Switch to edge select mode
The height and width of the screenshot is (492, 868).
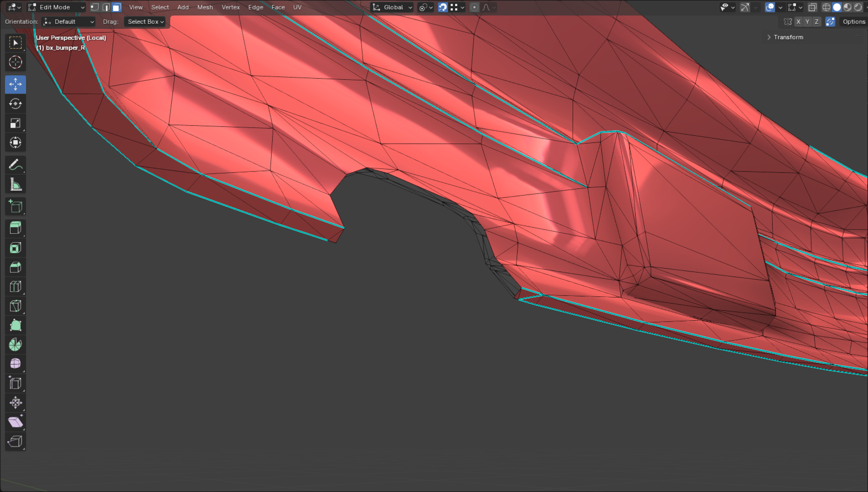(x=106, y=7)
